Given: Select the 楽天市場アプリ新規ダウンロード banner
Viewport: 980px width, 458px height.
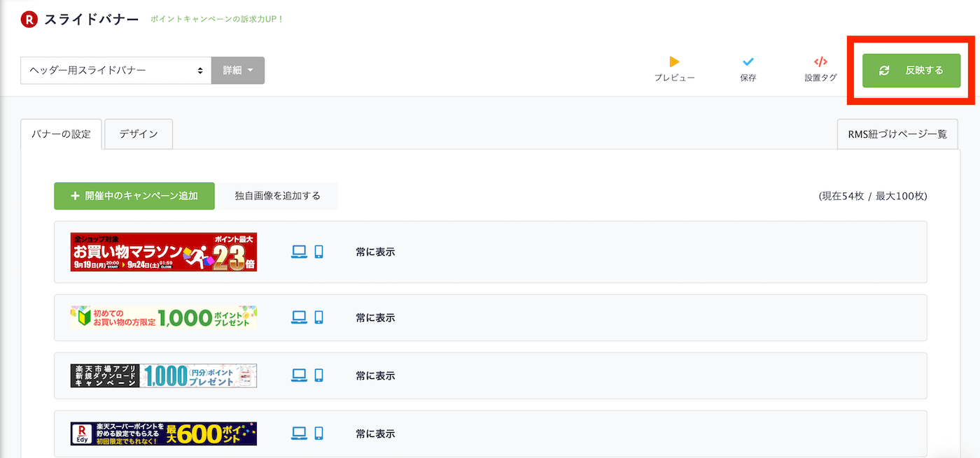Looking at the screenshot, I should click(164, 375).
